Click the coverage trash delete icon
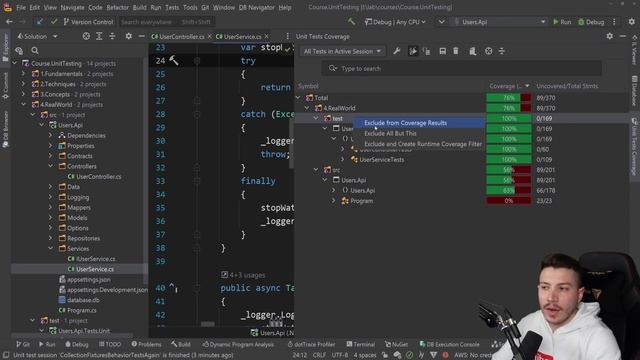Screen dimensions: 640x360 (x=456, y=51)
